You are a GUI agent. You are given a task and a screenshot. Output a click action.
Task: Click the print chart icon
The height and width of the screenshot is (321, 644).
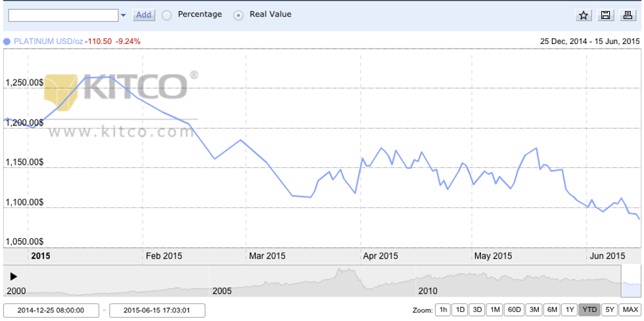627,15
